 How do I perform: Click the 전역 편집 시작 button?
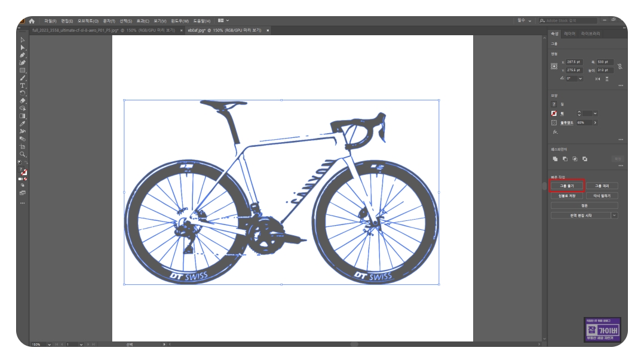tap(581, 215)
